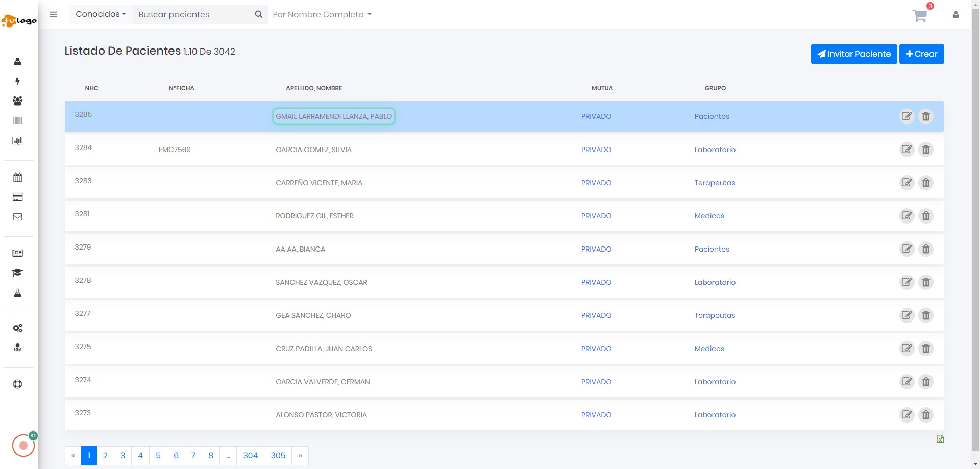Open the barcode sidebar icon
Image resolution: width=980 pixels, height=469 pixels.
pos(17,120)
